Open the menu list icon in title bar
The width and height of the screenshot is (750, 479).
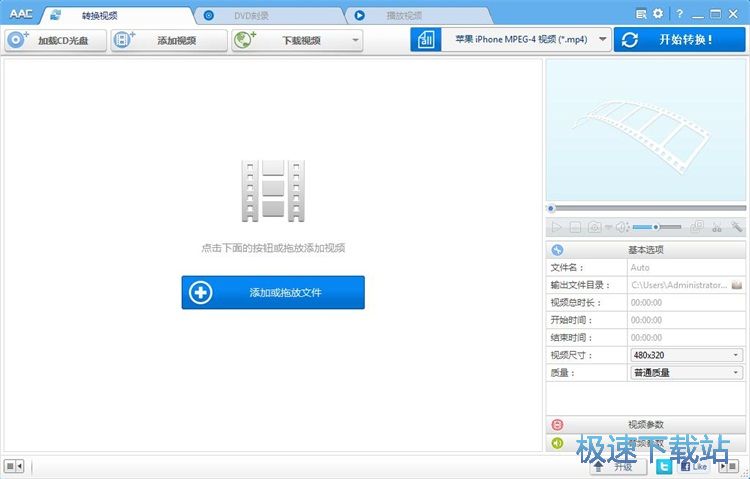coord(641,14)
